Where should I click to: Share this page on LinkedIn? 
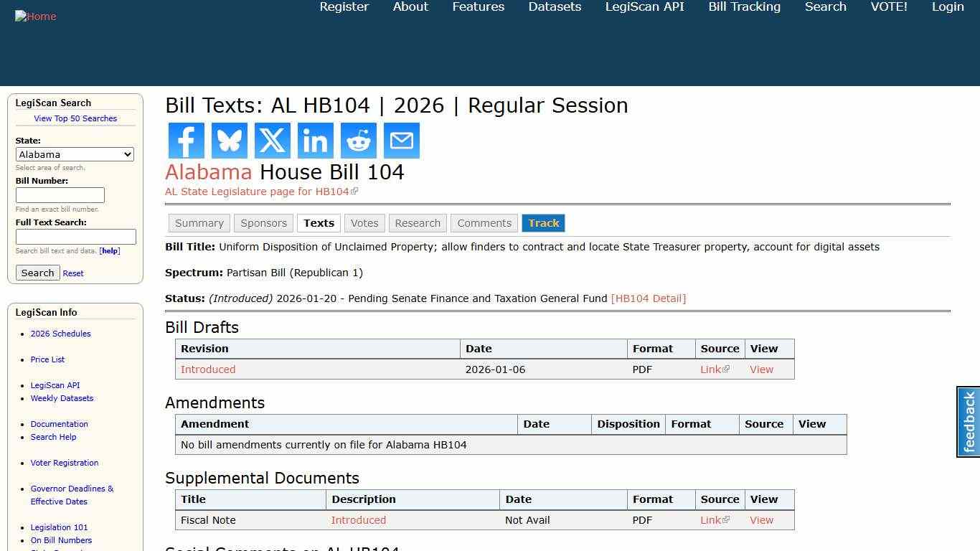pyautogui.click(x=315, y=141)
